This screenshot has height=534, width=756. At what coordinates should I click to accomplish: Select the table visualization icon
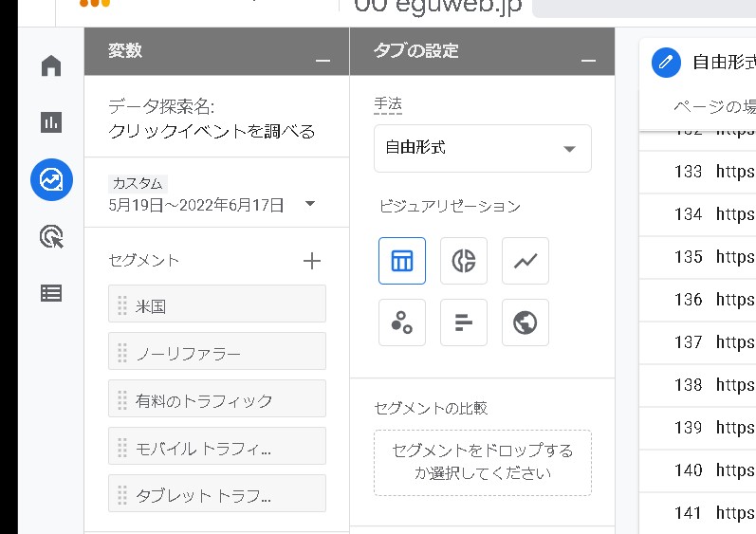tap(402, 261)
